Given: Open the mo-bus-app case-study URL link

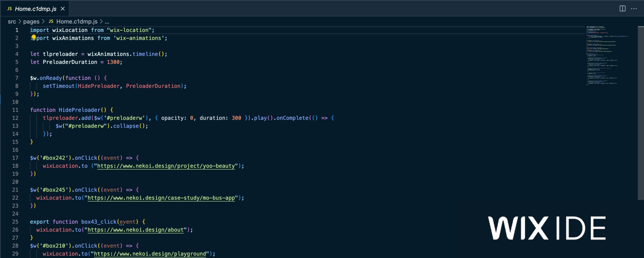Looking at the screenshot, I should (161, 198).
